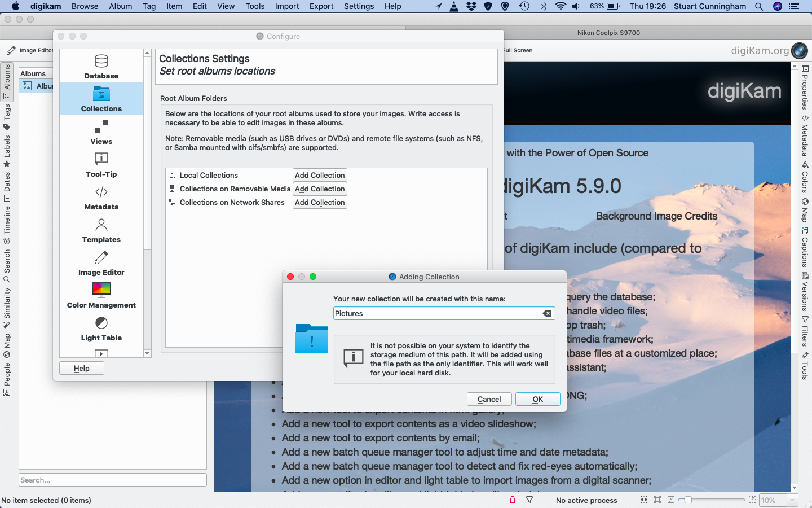Open the Import menu
The image size is (812, 508).
click(286, 6)
